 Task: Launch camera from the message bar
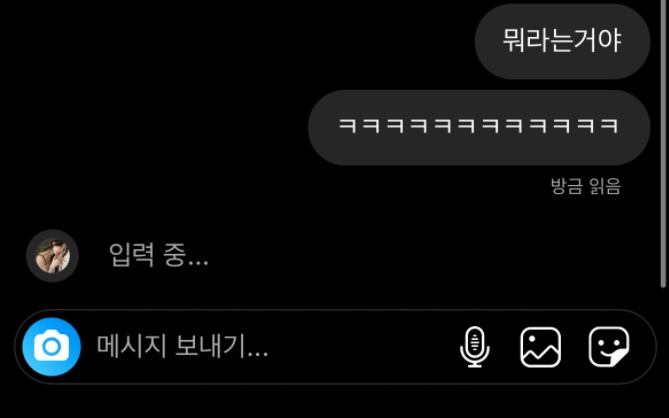51,347
